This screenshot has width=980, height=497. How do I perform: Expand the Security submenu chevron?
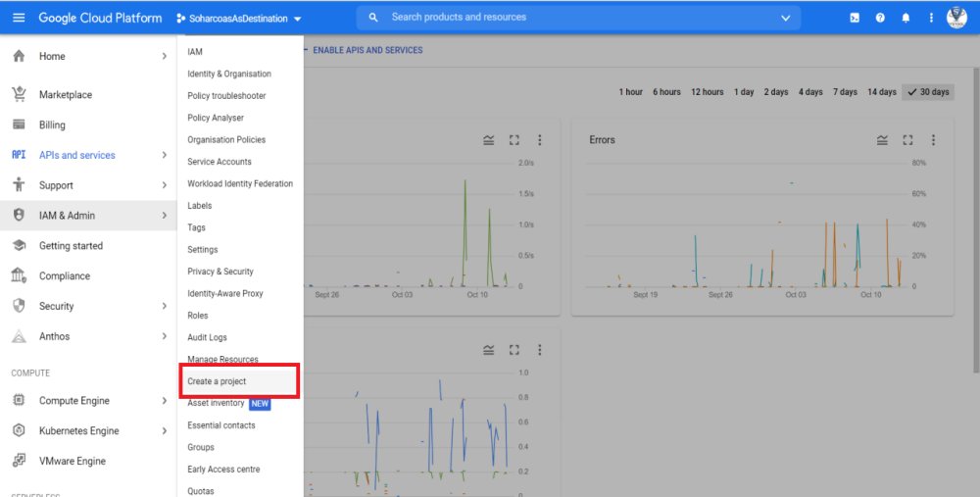click(165, 306)
